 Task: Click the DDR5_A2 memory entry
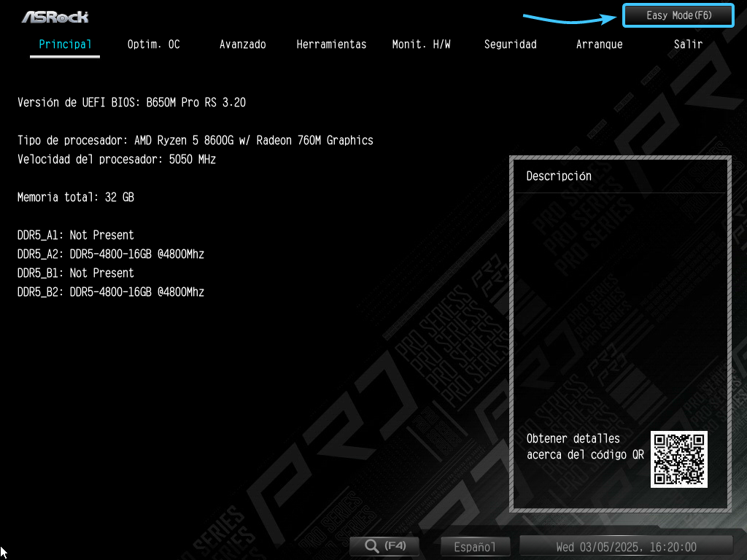pos(111,254)
